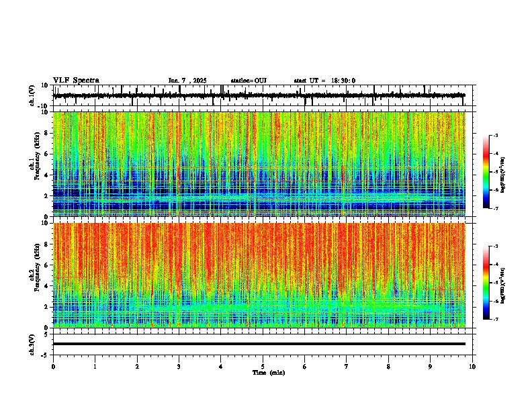
Task: Click the "-7" label on ch.2 color scale
Action: [496, 319]
